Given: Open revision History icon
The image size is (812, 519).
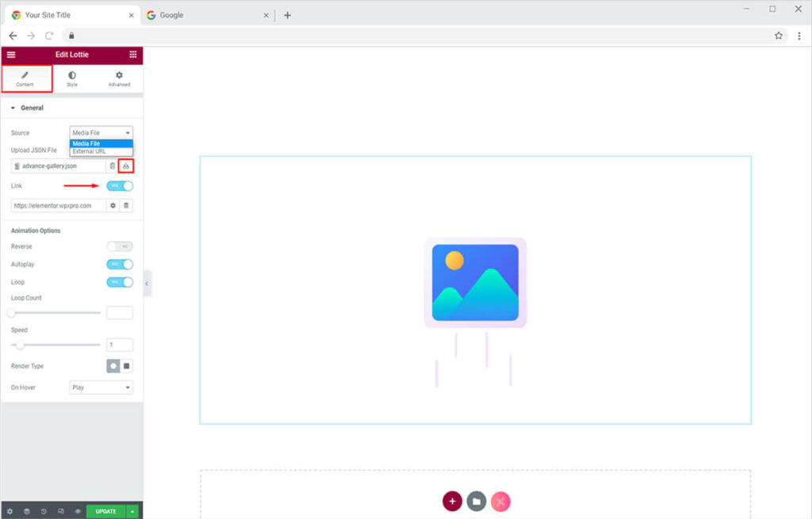Looking at the screenshot, I should [x=44, y=512].
